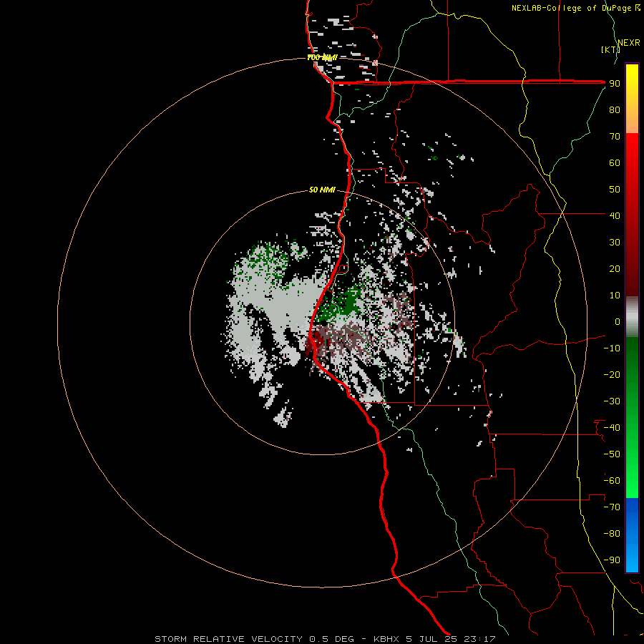Select the [KT] units label above scale
The height and width of the screenshot is (644, 644).
pyautogui.click(x=610, y=49)
